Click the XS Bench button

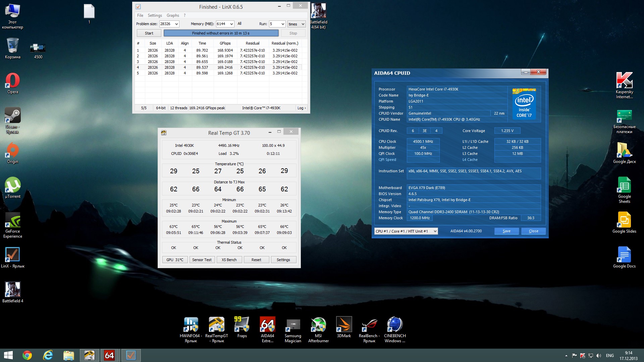click(x=229, y=260)
